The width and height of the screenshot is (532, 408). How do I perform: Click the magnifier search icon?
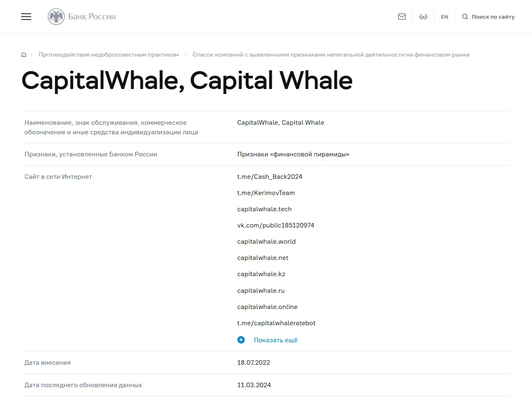(465, 17)
